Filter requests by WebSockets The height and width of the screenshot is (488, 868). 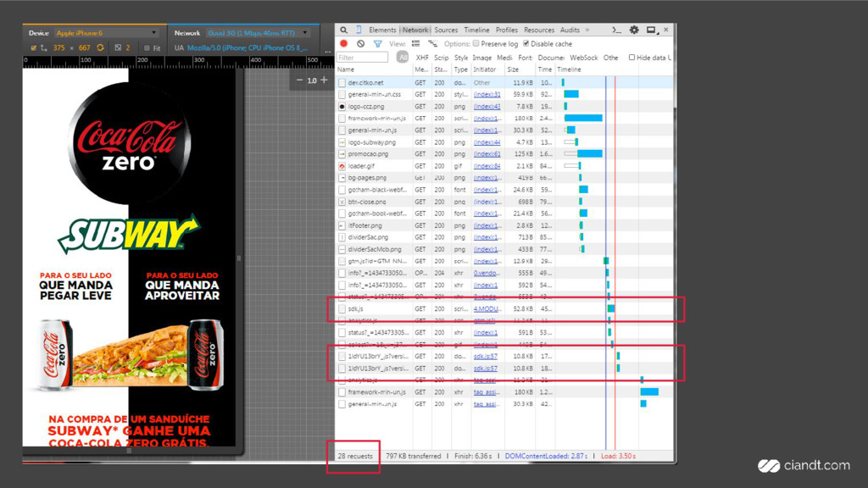pyautogui.click(x=584, y=58)
